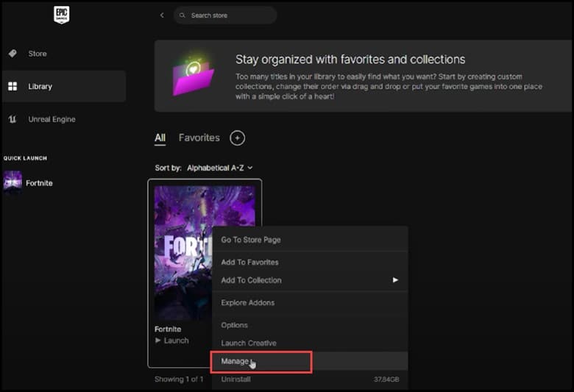Open the Alphabetical A-Z sort dropdown

click(219, 168)
